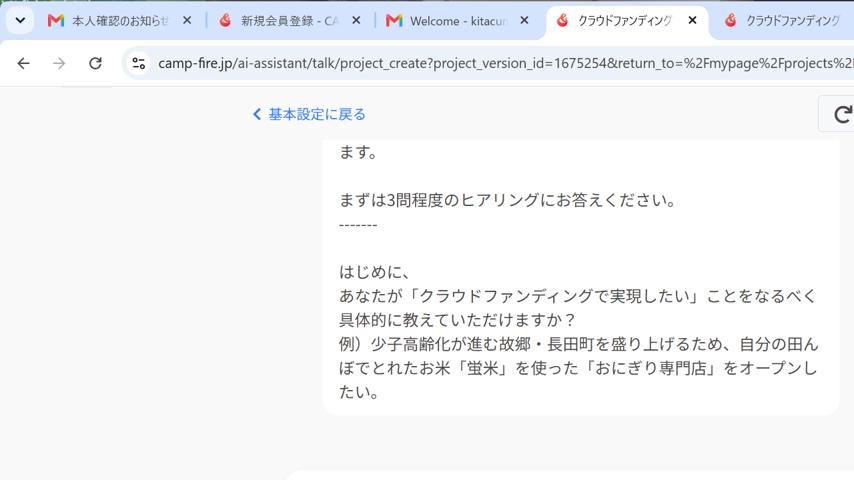The image size is (854, 480).
Task: Close the active クラウドファンディング tab
Action: (x=692, y=21)
